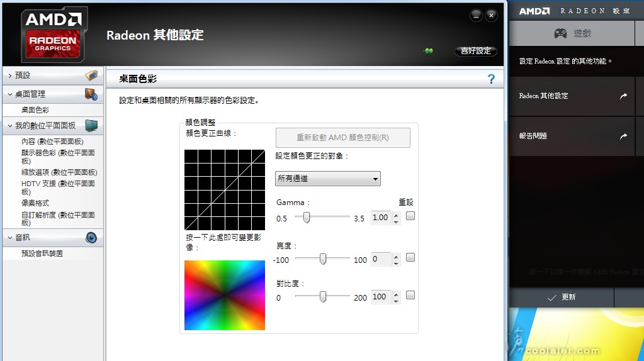Select 像素格式 in the sidebar

click(35, 203)
